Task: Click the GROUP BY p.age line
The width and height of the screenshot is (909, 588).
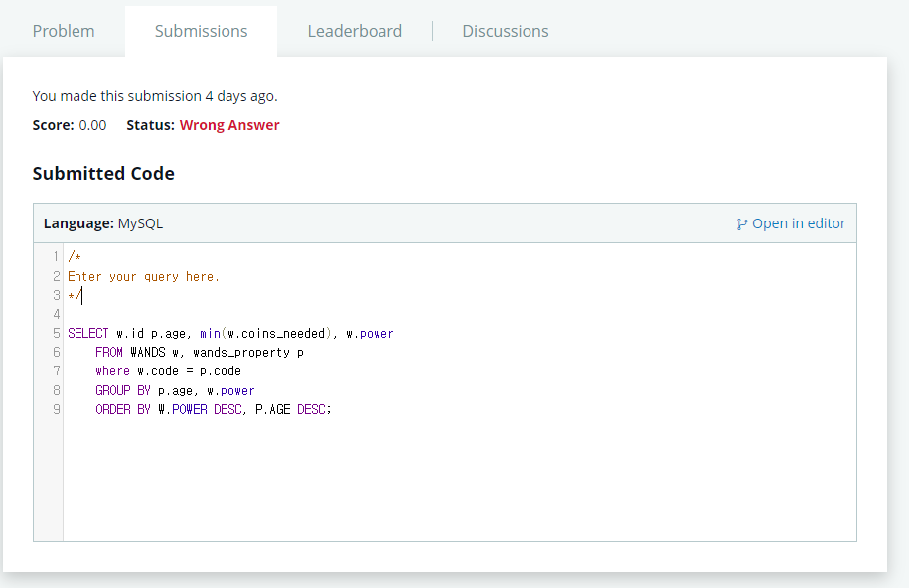Action: pyautogui.click(x=175, y=390)
